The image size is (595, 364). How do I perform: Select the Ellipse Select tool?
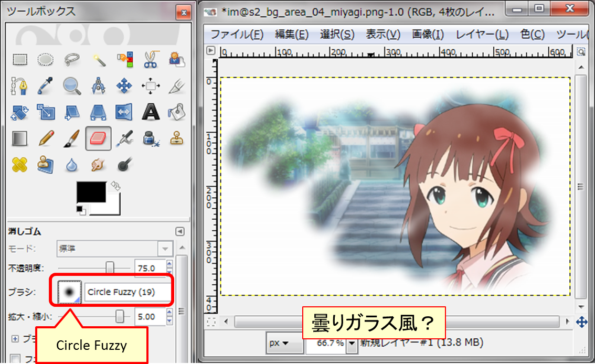(x=46, y=59)
